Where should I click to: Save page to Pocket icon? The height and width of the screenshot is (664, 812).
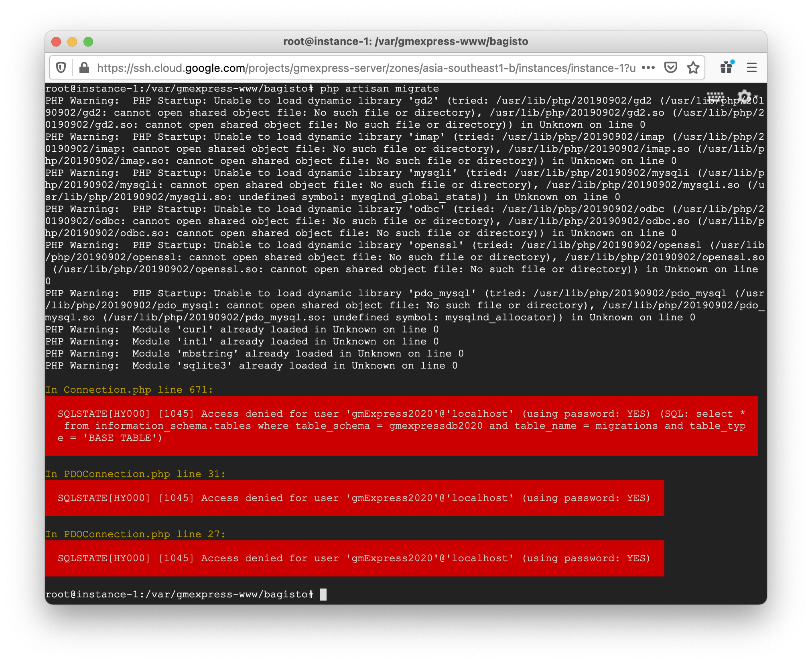[670, 68]
